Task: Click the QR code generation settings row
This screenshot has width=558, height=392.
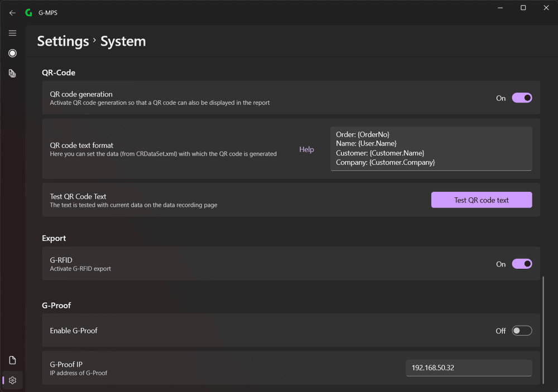Action: 291,98
